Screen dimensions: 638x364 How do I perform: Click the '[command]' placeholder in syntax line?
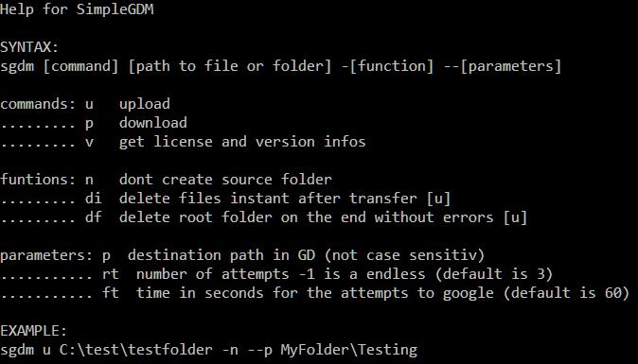80,66
